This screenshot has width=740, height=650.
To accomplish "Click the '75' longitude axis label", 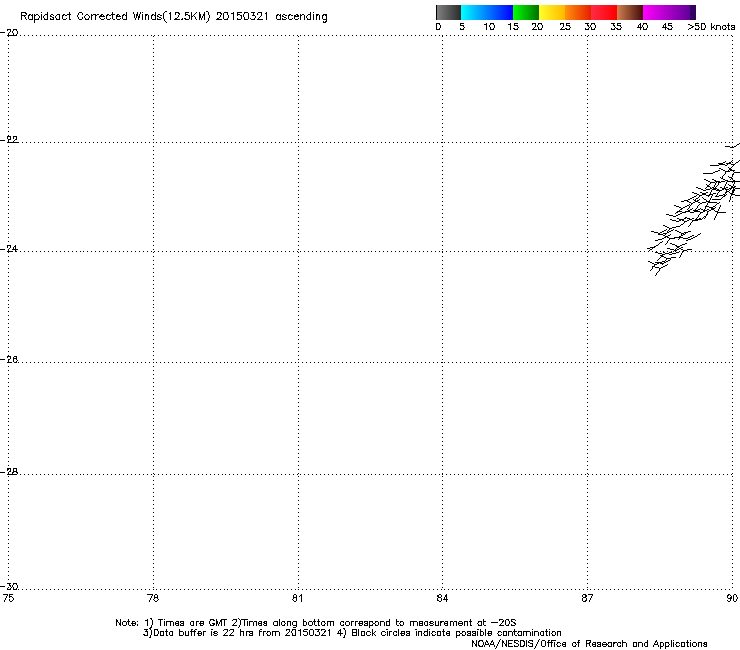I will [8, 598].
